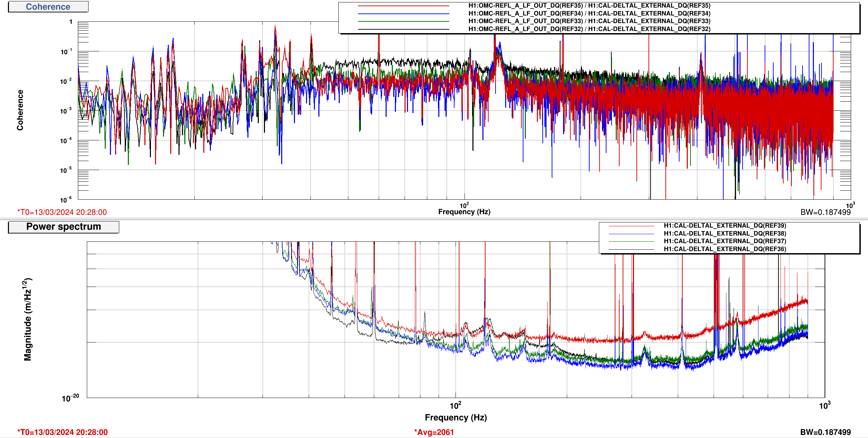Click the red line swatch in coherence legend
Viewport: 868px width, 438px height.
click(x=403, y=6)
